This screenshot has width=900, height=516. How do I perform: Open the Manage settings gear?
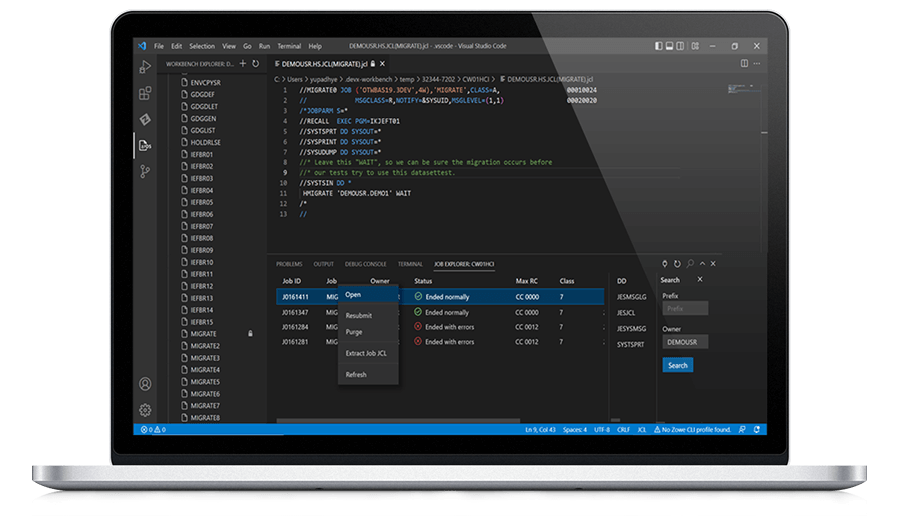145,409
